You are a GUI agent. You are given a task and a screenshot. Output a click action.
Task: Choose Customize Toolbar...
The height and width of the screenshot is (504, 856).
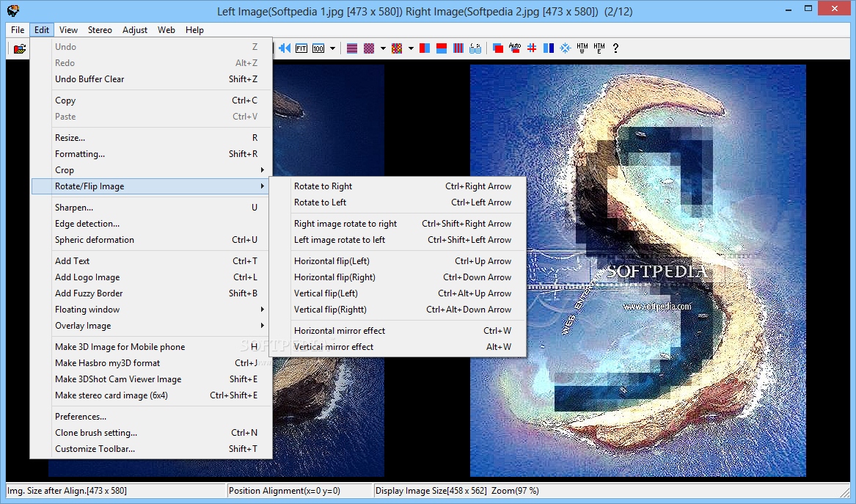[151, 449]
